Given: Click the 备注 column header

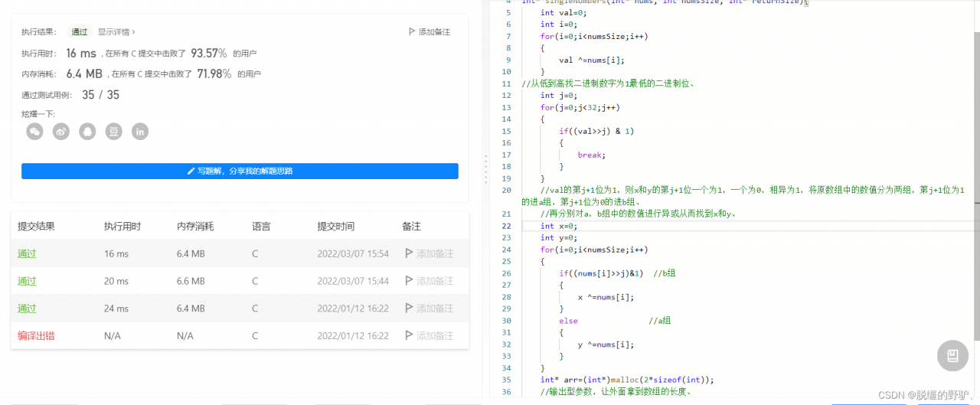Looking at the screenshot, I should pos(411,227).
